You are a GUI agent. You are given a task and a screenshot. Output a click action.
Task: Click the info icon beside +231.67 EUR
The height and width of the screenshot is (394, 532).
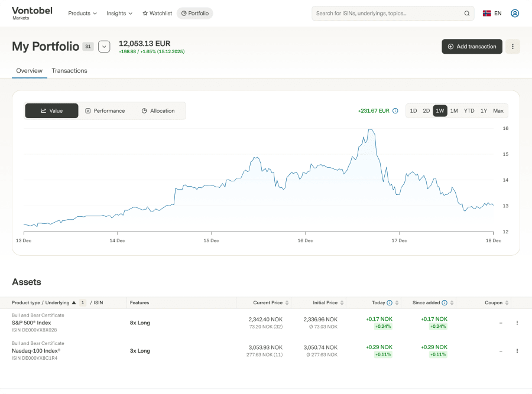pyautogui.click(x=395, y=111)
